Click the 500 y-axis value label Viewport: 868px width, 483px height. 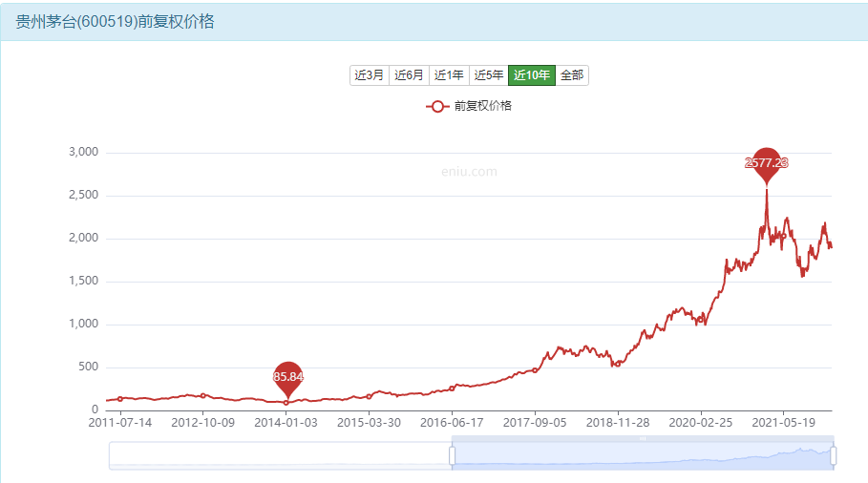pos(89,367)
